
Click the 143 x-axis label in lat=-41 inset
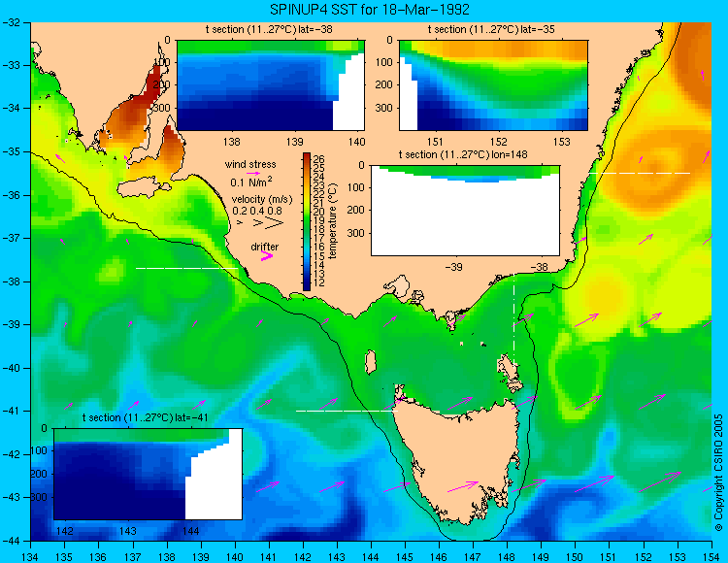tap(128, 531)
